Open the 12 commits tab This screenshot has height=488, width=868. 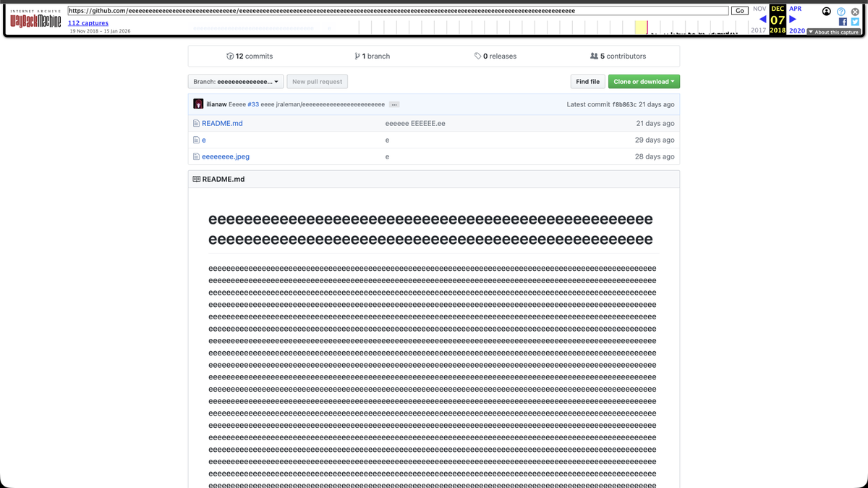click(x=250, y=56)
